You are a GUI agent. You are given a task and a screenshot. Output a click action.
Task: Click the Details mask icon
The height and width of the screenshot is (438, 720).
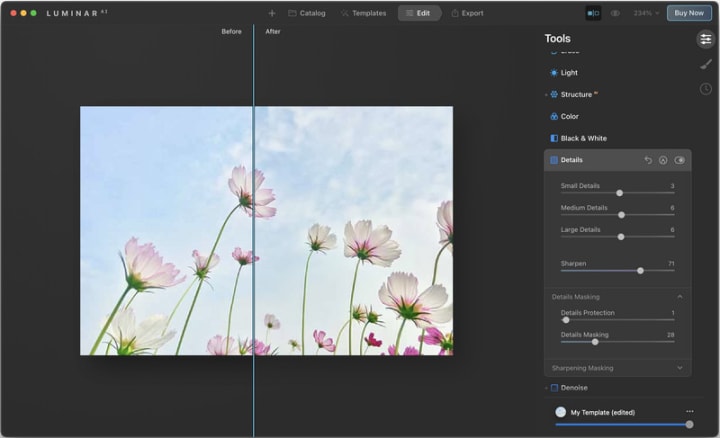pyautogui.click(x=663, y=160)
